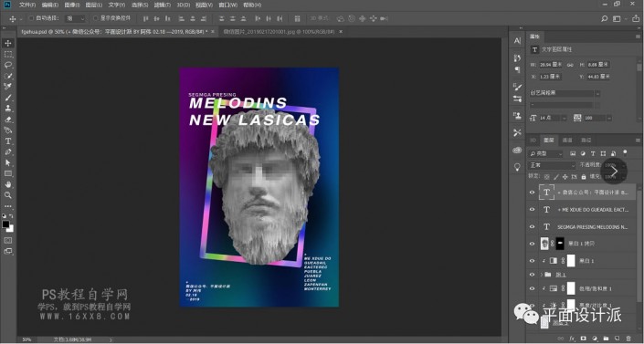Delete layer using trash icon
This screenshot has height=344, width=644.
click(x=628, y=339)
